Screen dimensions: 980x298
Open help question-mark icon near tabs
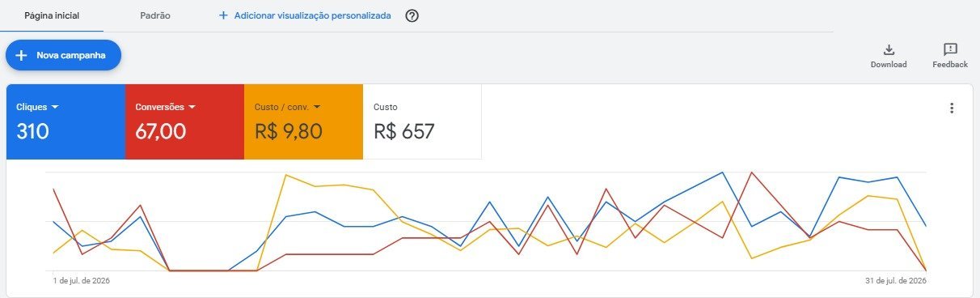(x=412, y=15)
